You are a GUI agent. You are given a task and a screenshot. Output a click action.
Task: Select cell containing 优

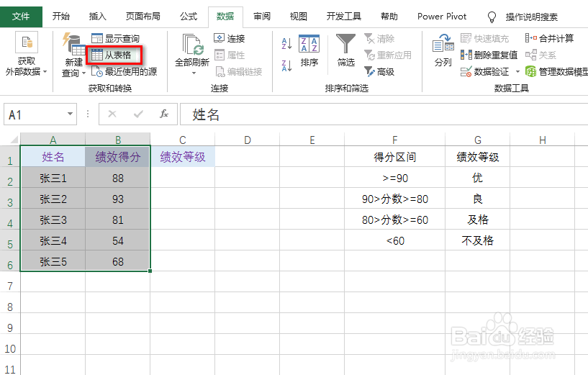point(477,178)
